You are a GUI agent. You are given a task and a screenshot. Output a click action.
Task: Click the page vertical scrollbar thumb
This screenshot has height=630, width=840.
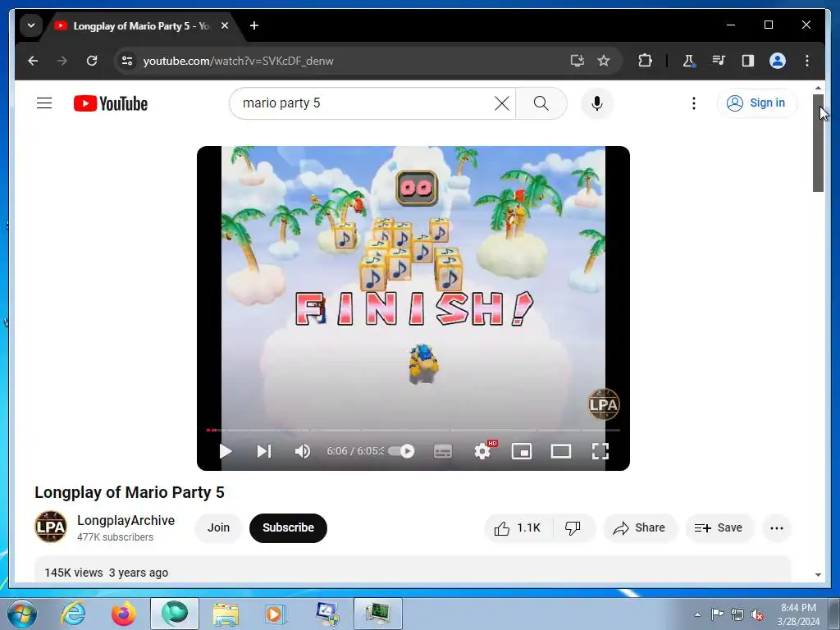(818, 143)
